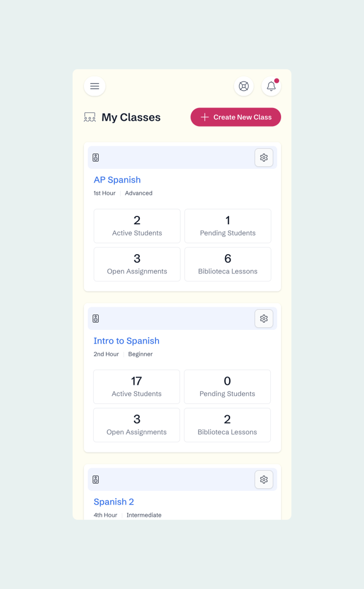Open the hamburger navigation menu
This screenshot has width=364, height=589.
click(x=95, y=86)
